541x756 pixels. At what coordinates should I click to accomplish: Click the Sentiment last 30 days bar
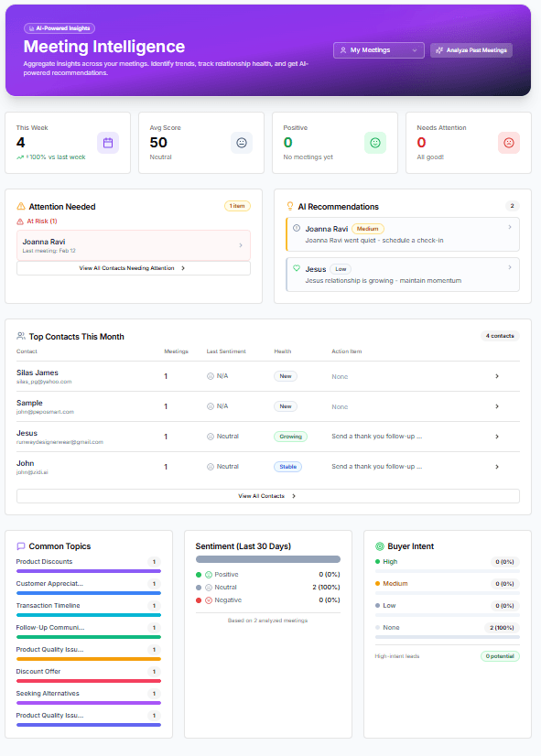[x=268, y=559]
